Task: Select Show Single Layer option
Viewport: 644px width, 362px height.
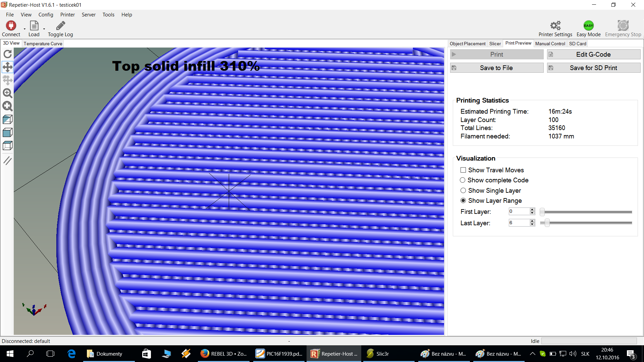Action: 463,190
